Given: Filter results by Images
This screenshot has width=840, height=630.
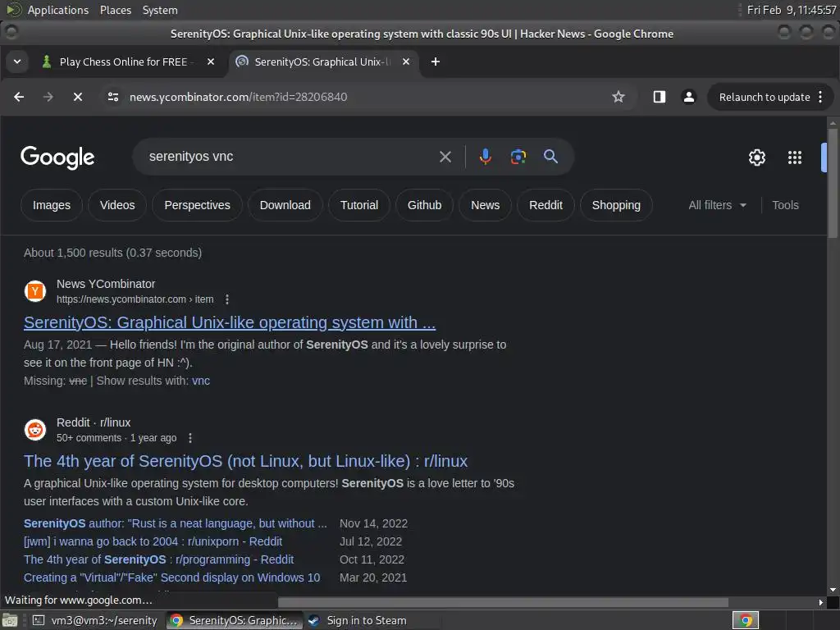Looking at the screenshot, I should (52, 205).
